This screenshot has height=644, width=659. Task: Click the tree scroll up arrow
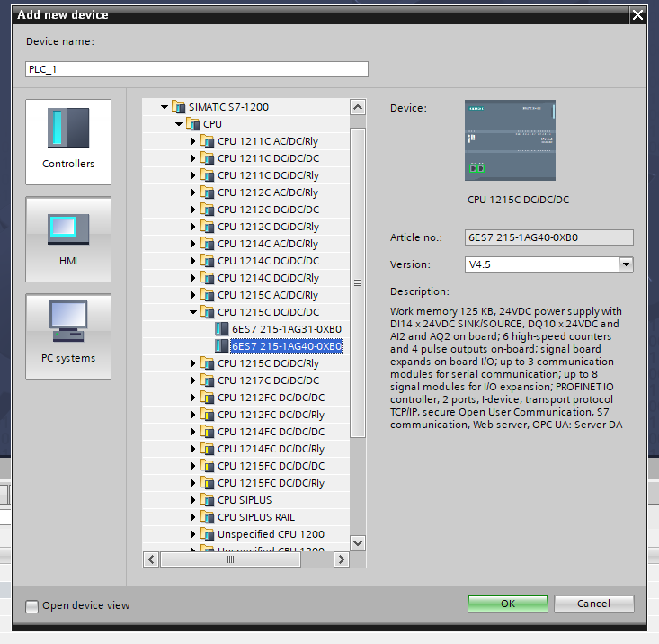(x=358, y=107)
